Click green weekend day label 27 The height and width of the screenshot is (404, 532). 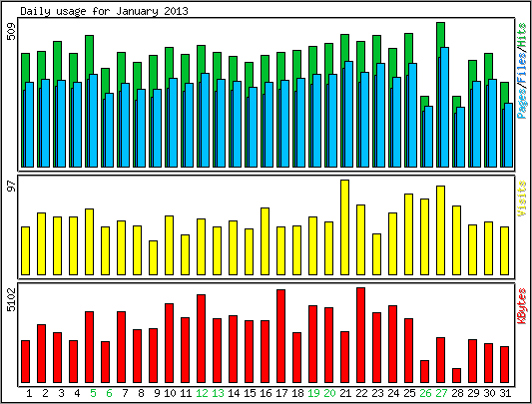[x=441, y=393]
